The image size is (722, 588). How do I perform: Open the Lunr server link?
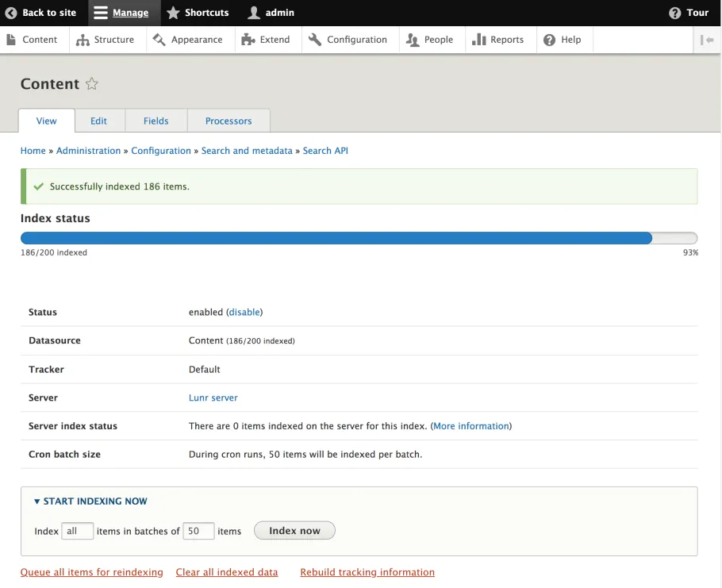[213, 398]
